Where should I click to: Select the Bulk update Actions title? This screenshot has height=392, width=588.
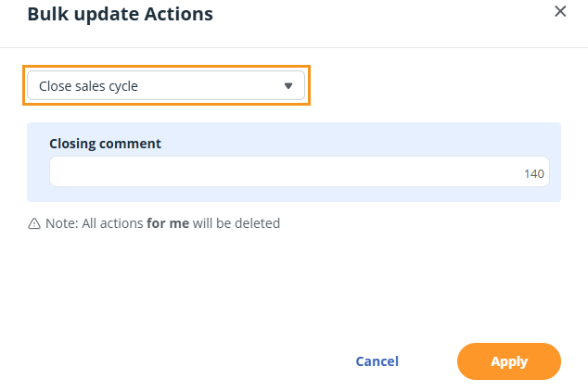pyautogui.click(x=120, y=14)
